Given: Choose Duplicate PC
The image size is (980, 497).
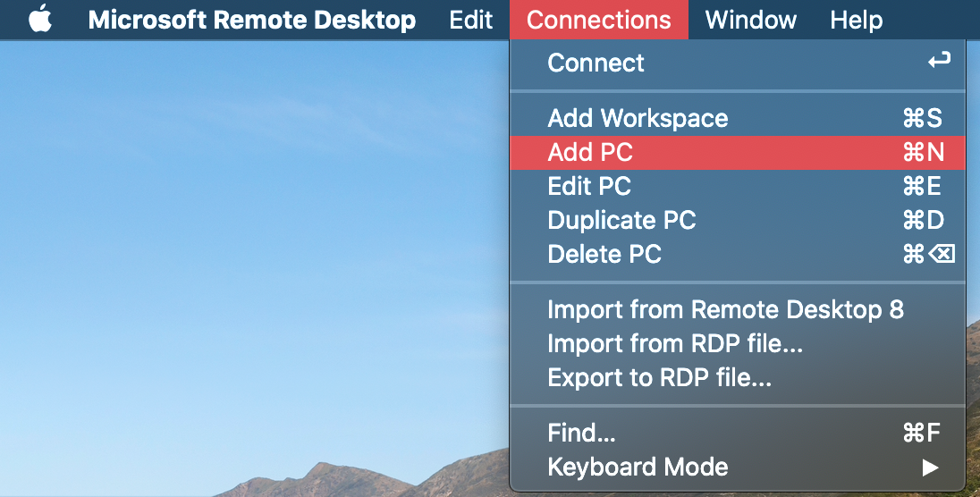Looking at the screenshot, I should click(738, 220).
